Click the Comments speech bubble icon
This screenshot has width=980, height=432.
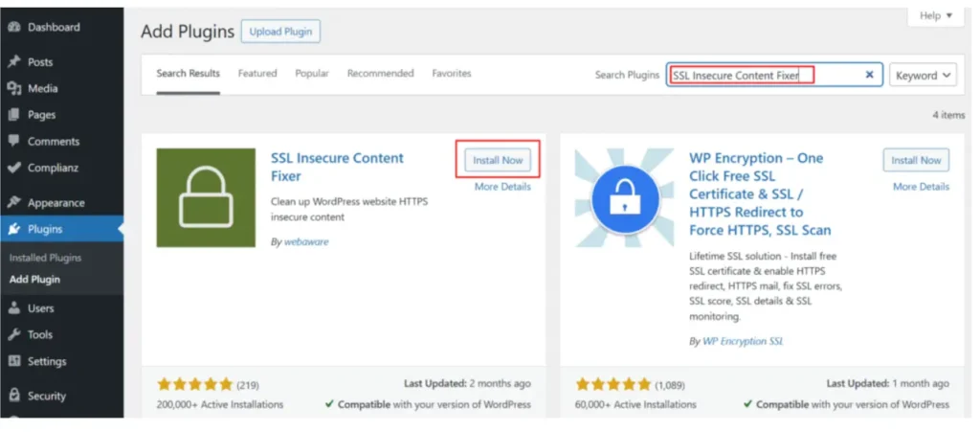point(13,141)
